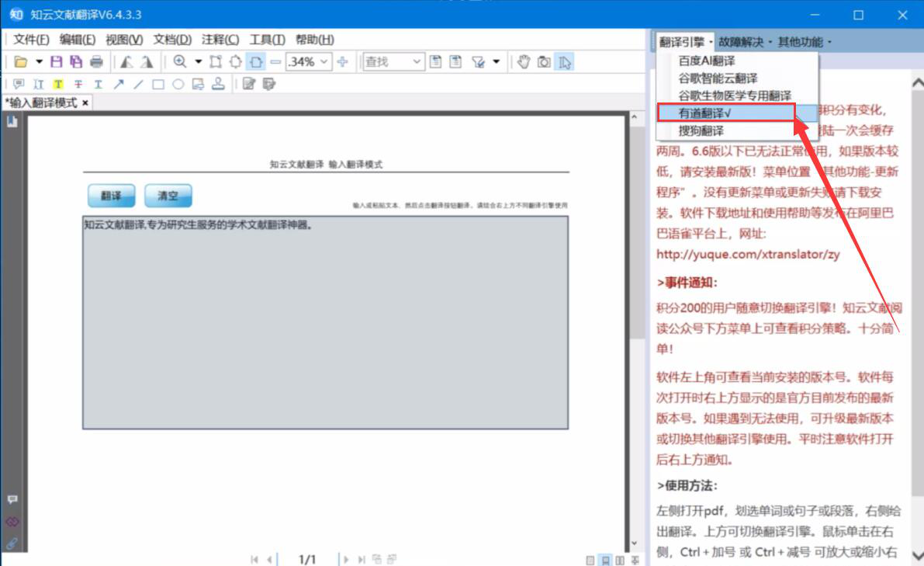
Task: Click into the 查找 search field
Action: click(x=386, y=62)
